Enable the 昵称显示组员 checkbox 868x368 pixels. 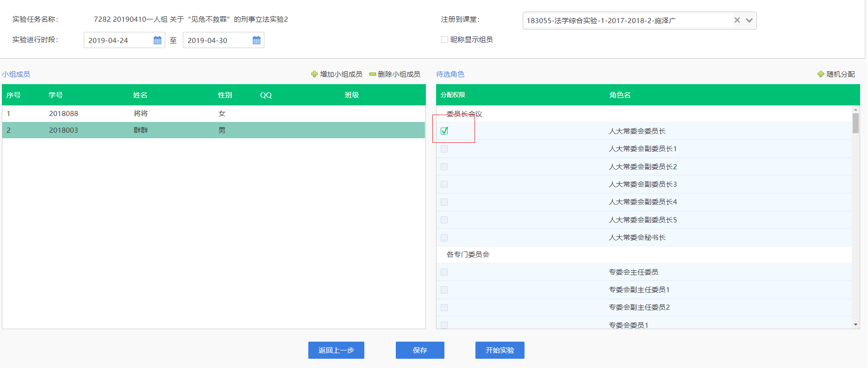(444, 40)
